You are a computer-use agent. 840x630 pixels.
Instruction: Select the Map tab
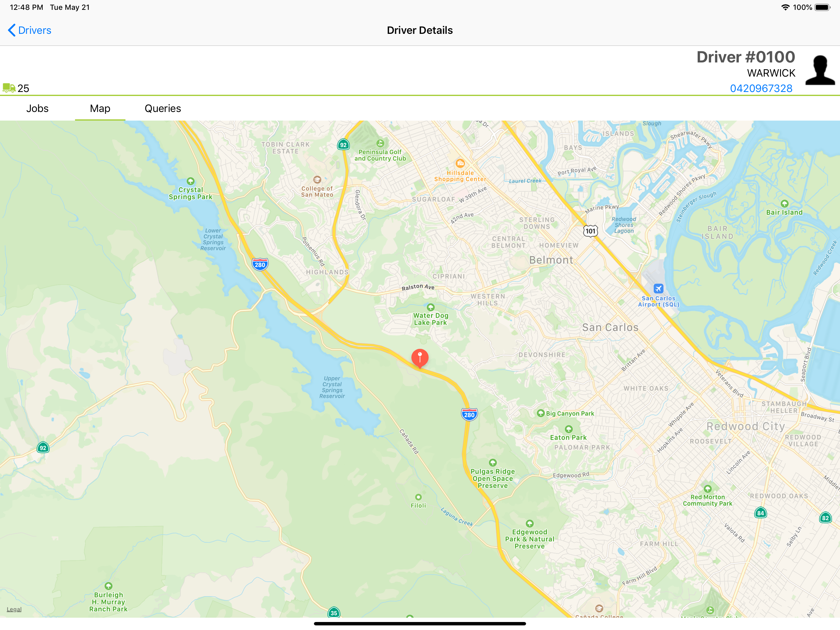click(100, 109)
